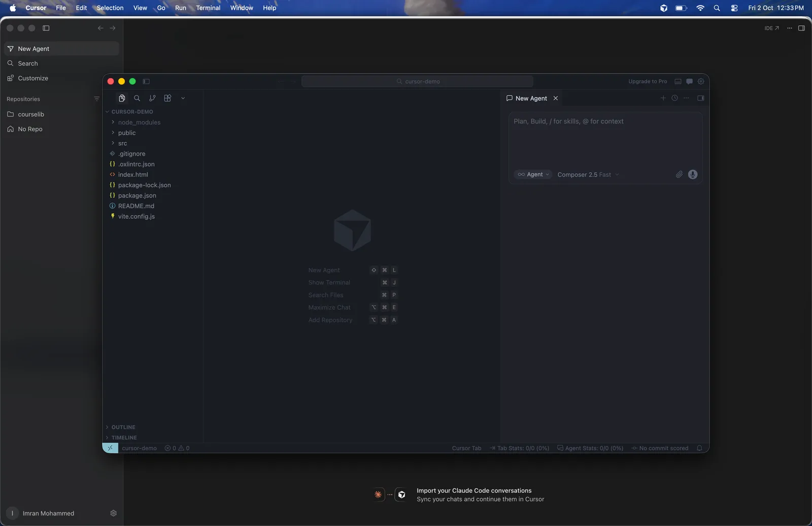The image size is (812, 526).
Task: Attach a file with the paperclip icon
Action: [679, 174]
